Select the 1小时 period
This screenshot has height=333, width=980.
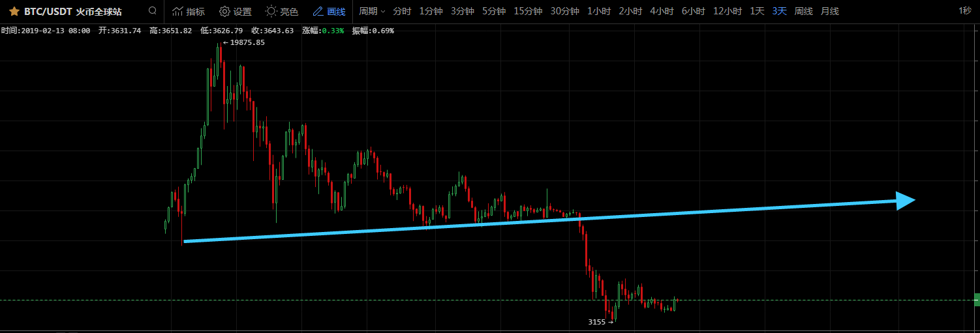[599, 11]
